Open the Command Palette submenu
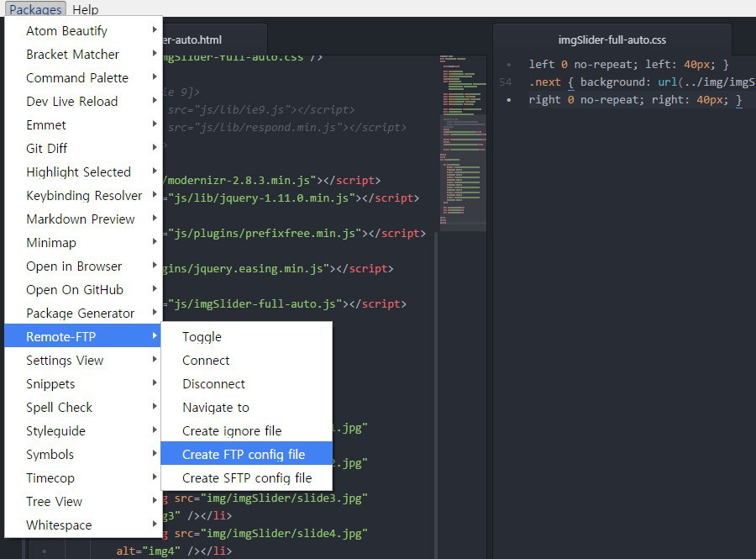 [83, 78]
